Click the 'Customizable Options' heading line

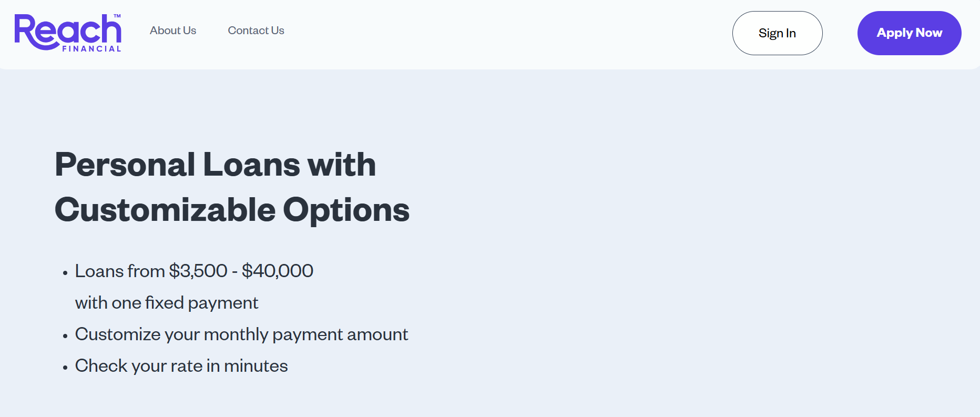(x=232, y=210)
